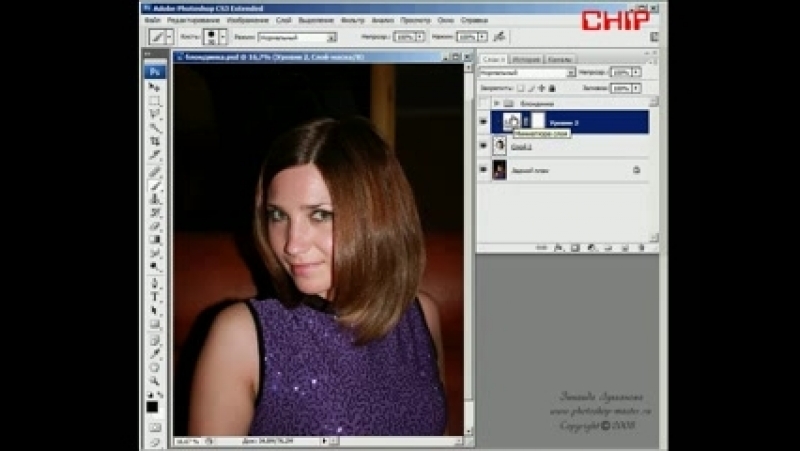Open brush mode dropdown in options bar
Viewport: 800px width, 451px height.
pos(332,37)
